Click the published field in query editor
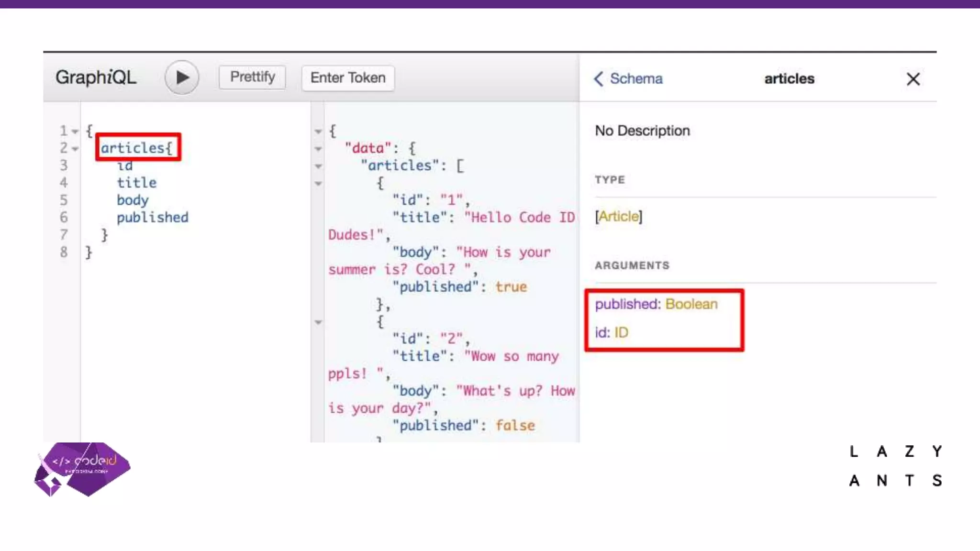 [x=152, y=218]
